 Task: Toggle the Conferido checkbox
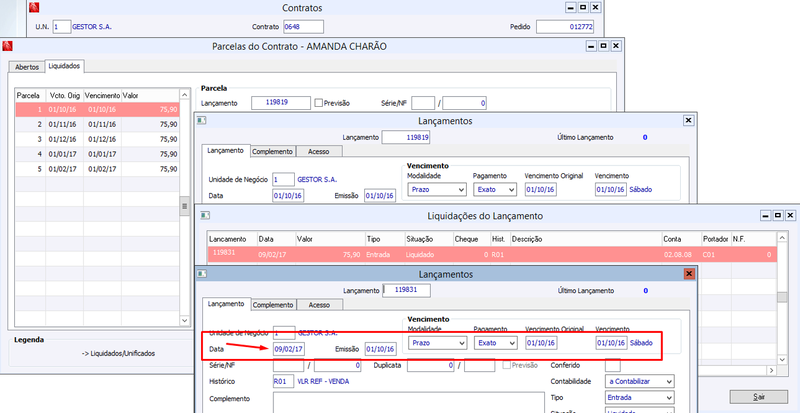point(612,365)
